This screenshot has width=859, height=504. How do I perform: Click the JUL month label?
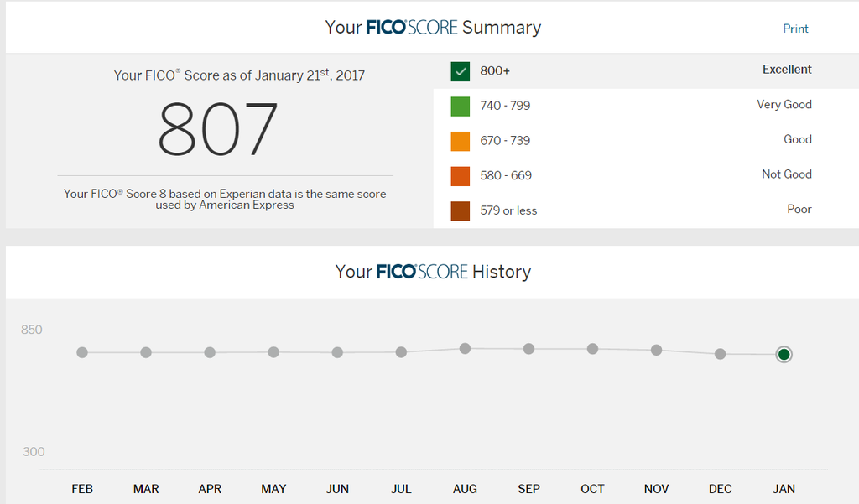pos(401,489)
